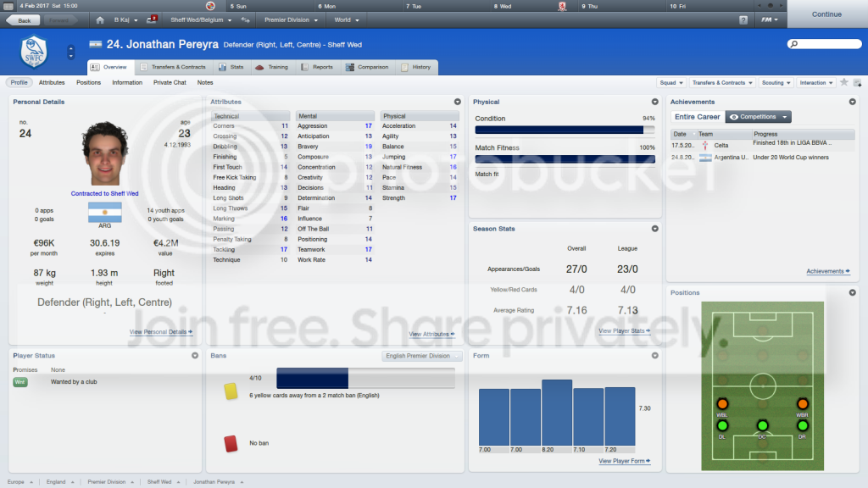Add the player to favourites with the star icon
This screenshot has width=868, height=488.
click(x=844, y=82)
